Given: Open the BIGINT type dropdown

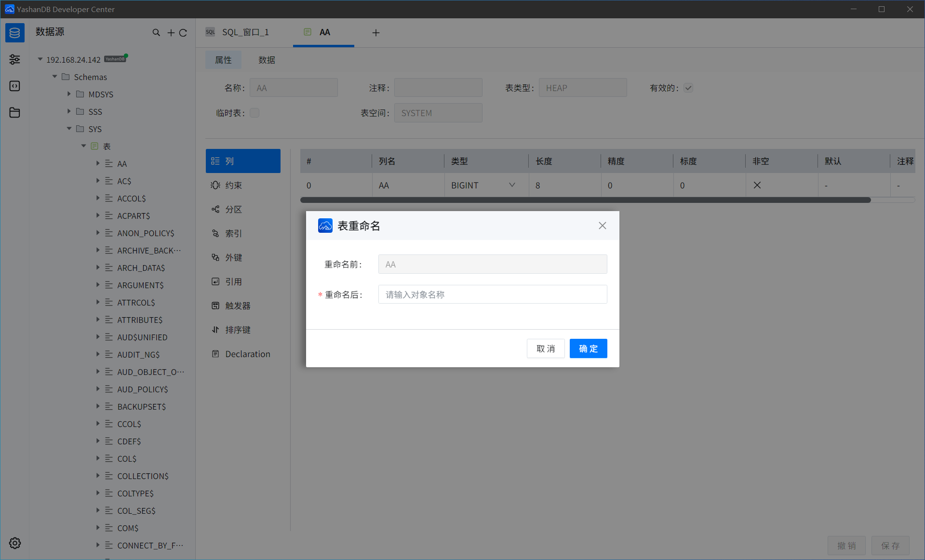Looking at the screenshot, I should pyautogui.click(x=511, y=185).
